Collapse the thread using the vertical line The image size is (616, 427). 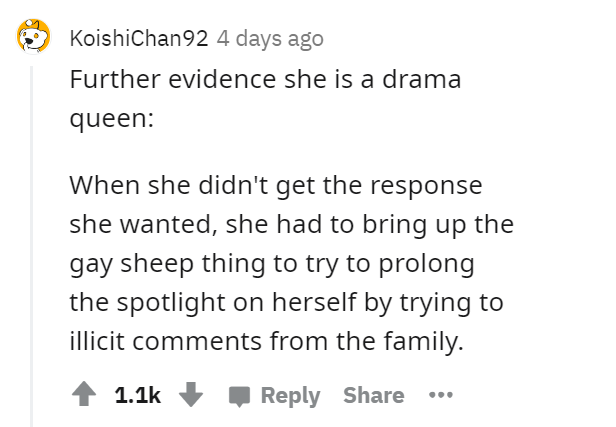[x=31, y=246]
